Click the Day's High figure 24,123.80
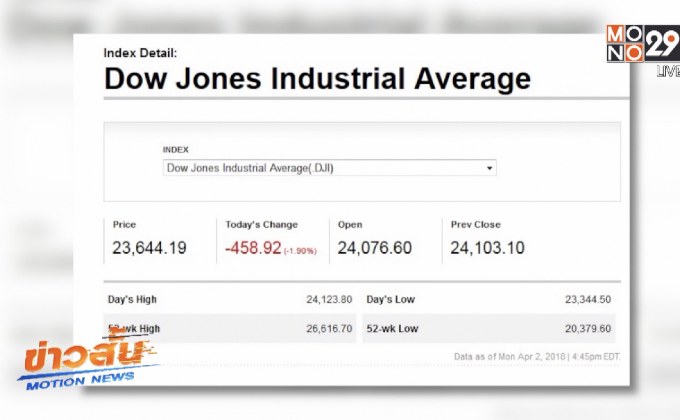This screenshot has height=420, width=680. click(x=329, y=299)
